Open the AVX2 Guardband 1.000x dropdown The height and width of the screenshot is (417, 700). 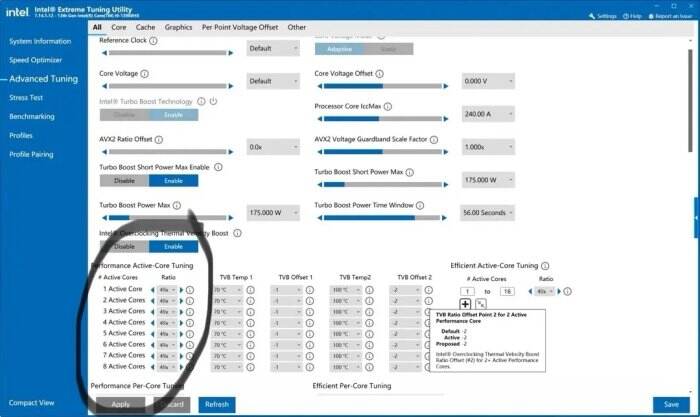point(488,147)
